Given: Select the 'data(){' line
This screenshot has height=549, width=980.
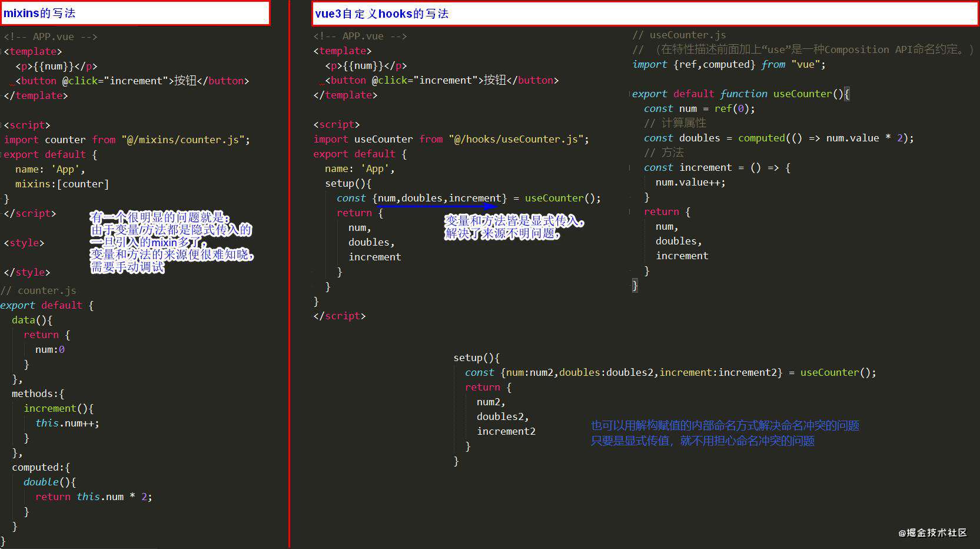Looking at the screenshot, I should point(32,320).
